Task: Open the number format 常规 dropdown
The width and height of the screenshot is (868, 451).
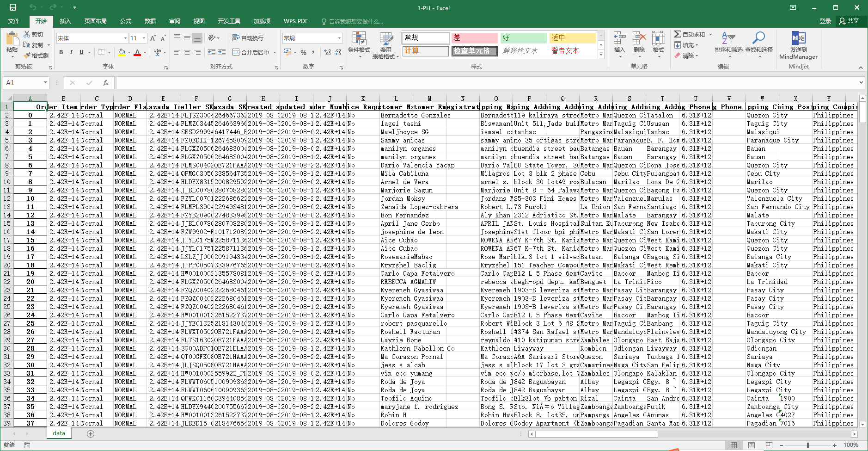Action: (340, 38)
